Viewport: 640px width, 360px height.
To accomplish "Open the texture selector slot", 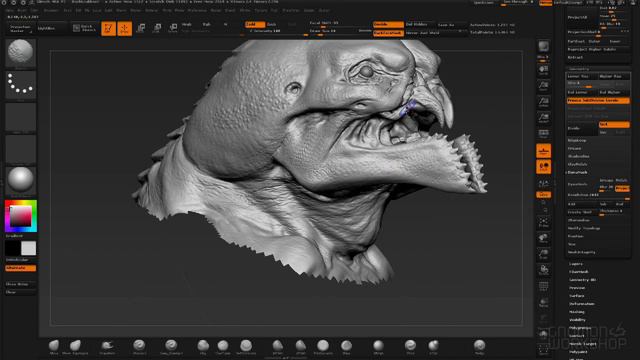I will (20, 149).
